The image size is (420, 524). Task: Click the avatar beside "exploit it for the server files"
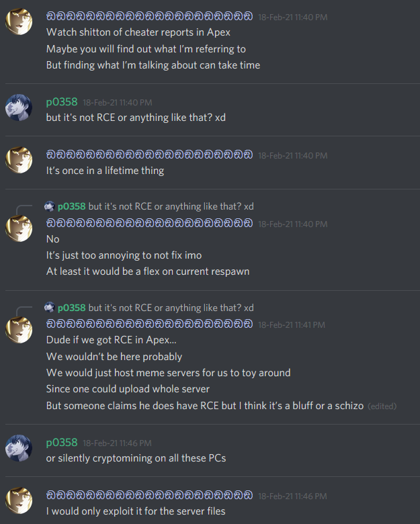pyautogui.click(x=19, y=500)
